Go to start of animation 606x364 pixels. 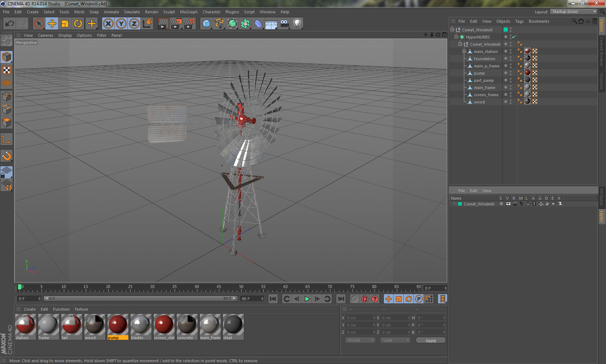(273, 299)
